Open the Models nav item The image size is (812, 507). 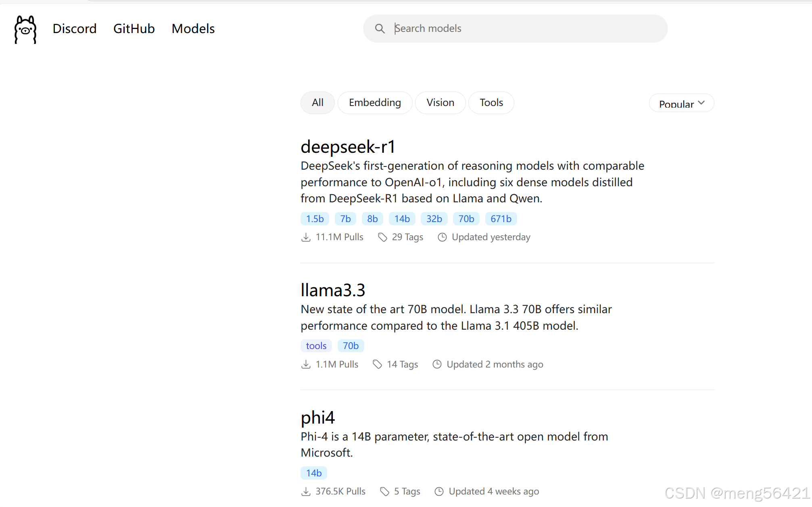coord(193,29)
